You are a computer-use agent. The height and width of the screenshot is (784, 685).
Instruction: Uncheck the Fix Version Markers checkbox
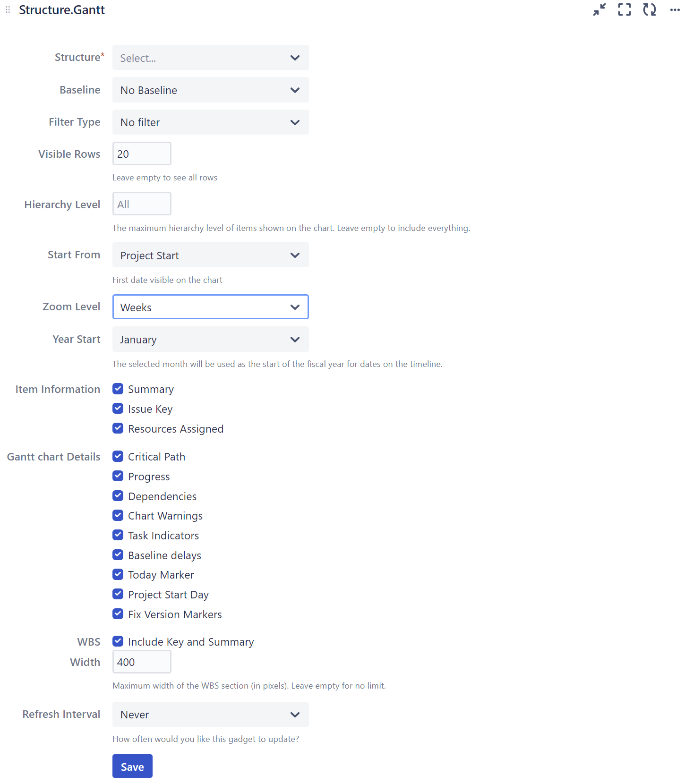pos(118,614)
